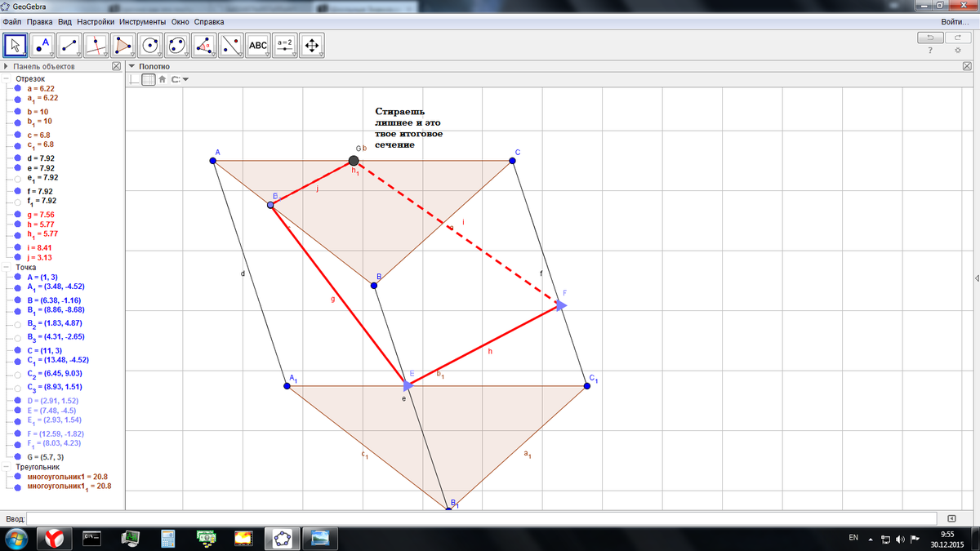Toggle grid display in Полотно style bar
This screenshot has width=980, height=551.
pyautogui.click(x=148, y=79)
